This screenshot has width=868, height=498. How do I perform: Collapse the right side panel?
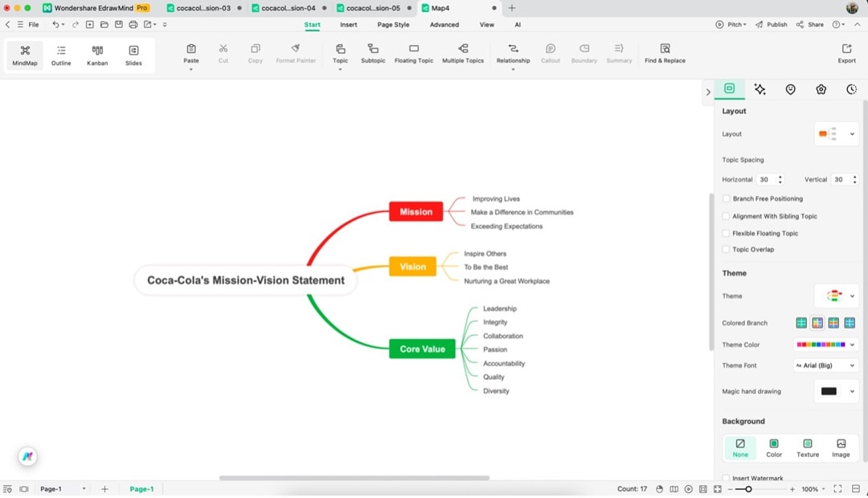tap(708, 92)
